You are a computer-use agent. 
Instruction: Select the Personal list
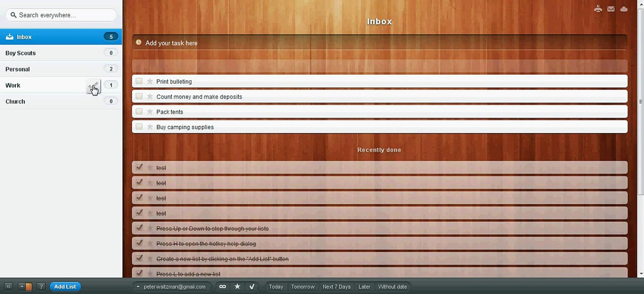point(61,69)
